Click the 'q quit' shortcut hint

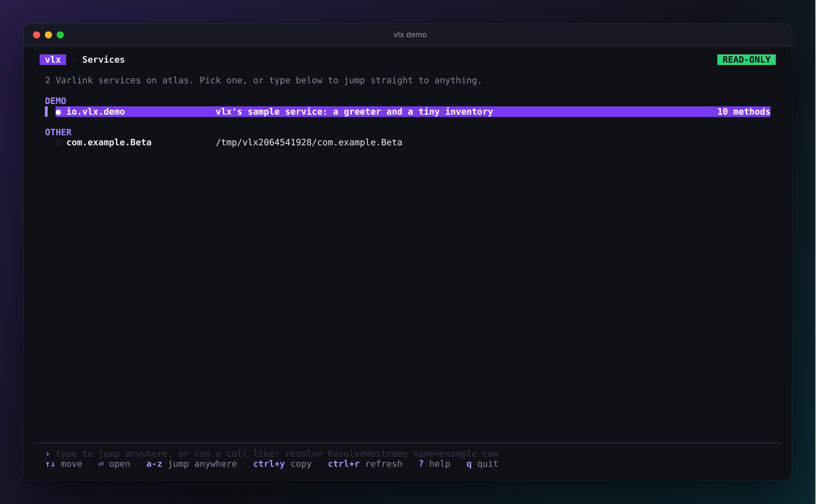482,464
